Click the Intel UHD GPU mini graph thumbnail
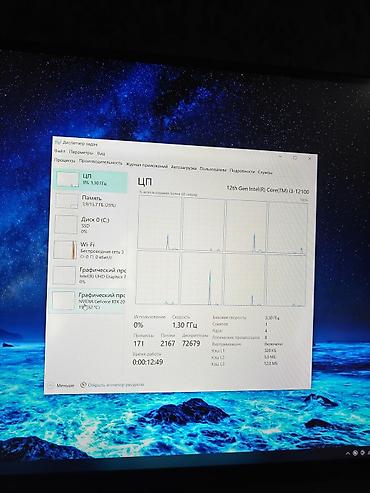 (x=64, y=275)
